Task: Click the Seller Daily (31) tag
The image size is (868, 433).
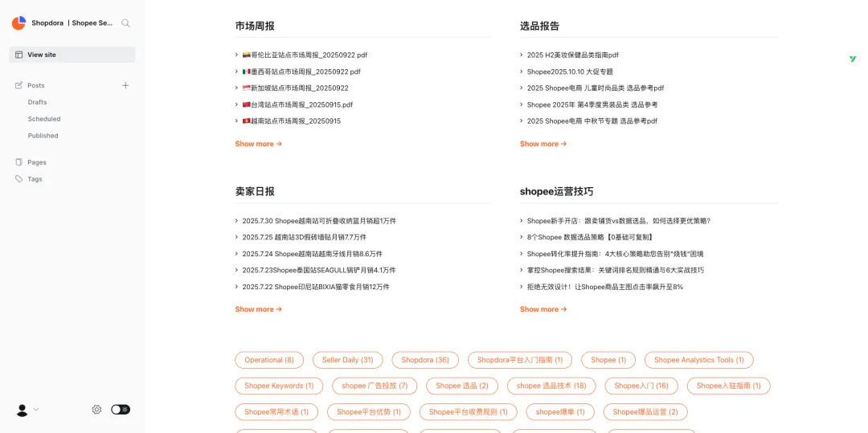Action: [347, 360]
